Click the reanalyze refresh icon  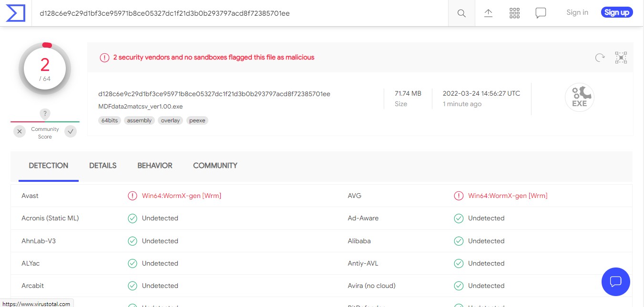[600, 58]
